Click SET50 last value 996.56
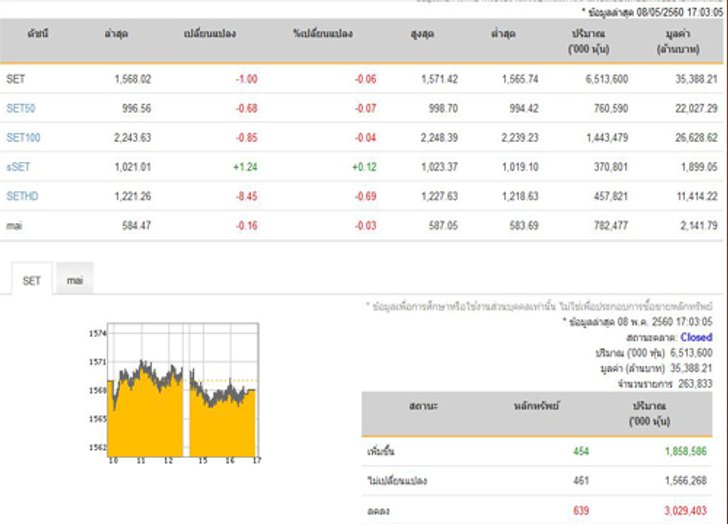Viewport: 728px width, 524px height. click(x=136, y=109)
